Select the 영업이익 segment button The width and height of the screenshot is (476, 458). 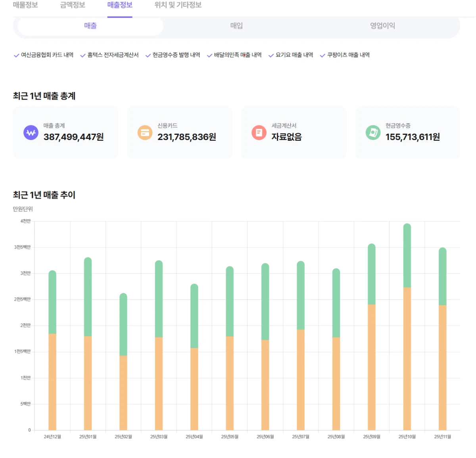click(382, 26)
